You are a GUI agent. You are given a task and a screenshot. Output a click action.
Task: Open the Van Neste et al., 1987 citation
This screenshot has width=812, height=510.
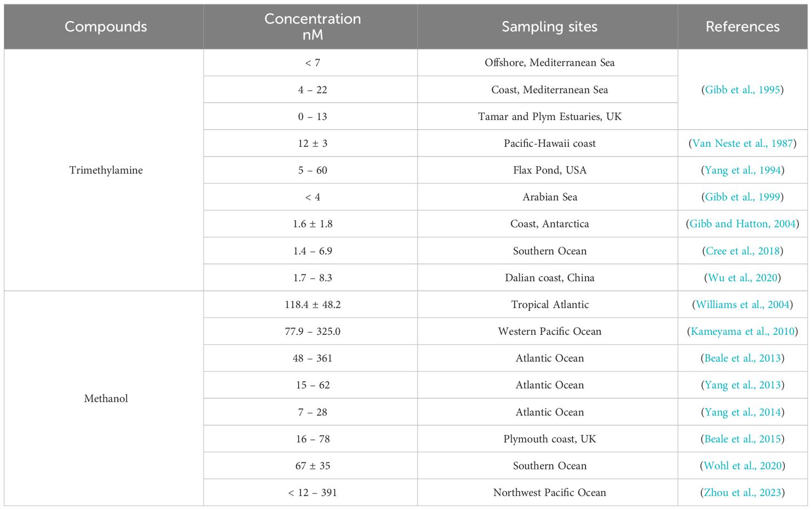click(742, 143)
